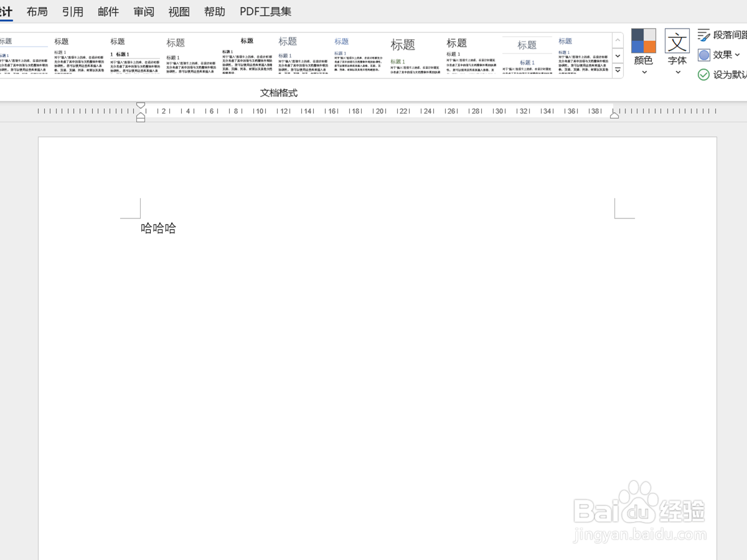
Task: Select style set with numbered '1 标题 1'
Action: [x=135, y=55]
